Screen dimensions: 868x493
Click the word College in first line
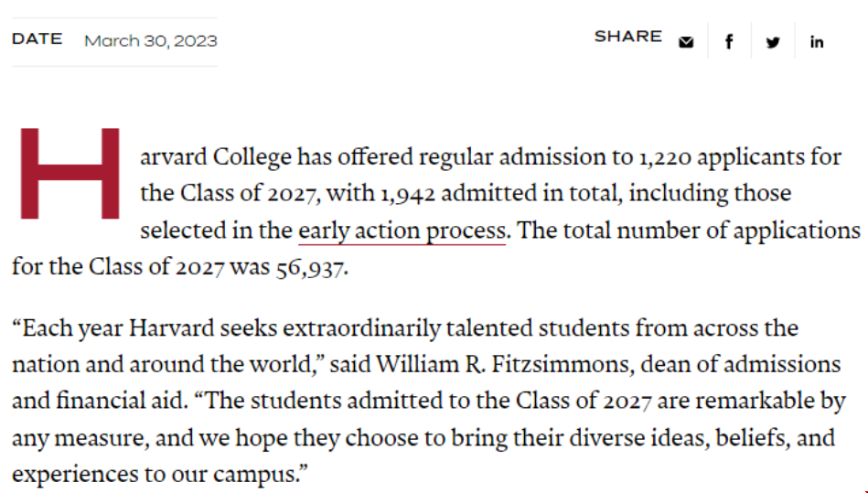(x=252, y=157)
